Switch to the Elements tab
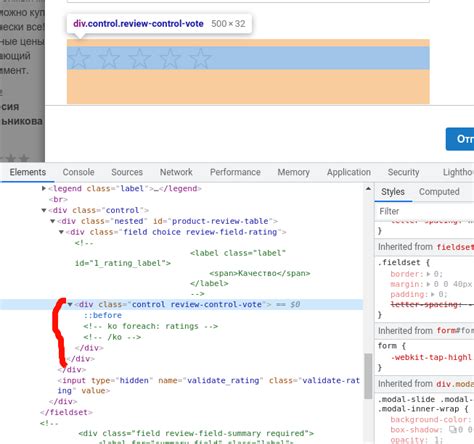Screen dimensions: 474x444 [x=28, y=172]
